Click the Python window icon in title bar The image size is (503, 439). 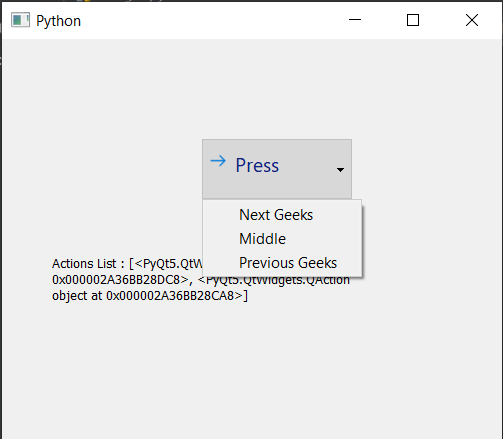(20, 20)
